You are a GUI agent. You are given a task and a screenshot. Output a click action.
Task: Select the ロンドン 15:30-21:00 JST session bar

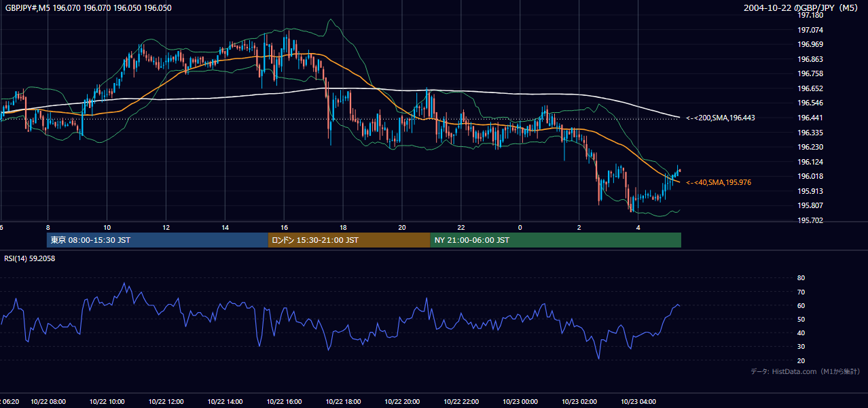click(349, 240)
